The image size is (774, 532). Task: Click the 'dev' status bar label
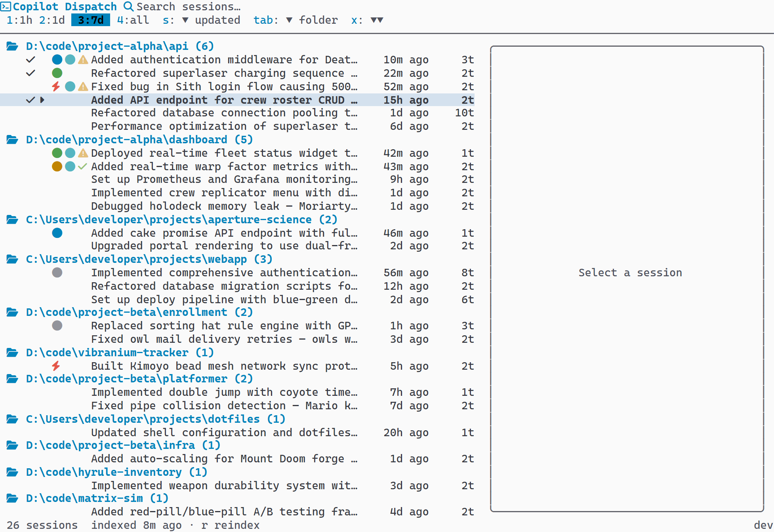764,525
